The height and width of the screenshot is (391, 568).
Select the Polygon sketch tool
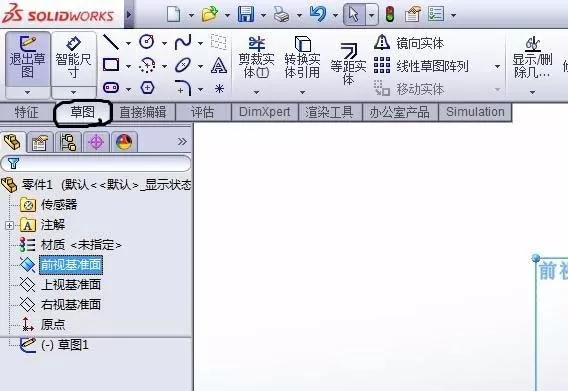147,88
